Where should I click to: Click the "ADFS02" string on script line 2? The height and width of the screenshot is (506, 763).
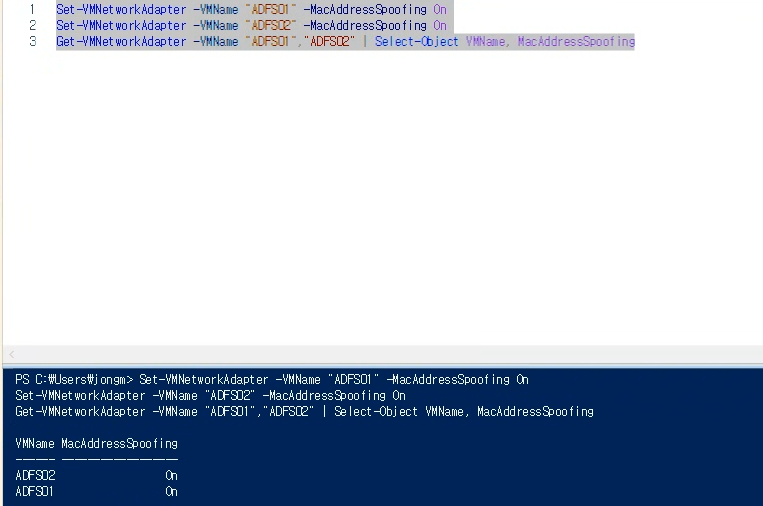point(271,26)
